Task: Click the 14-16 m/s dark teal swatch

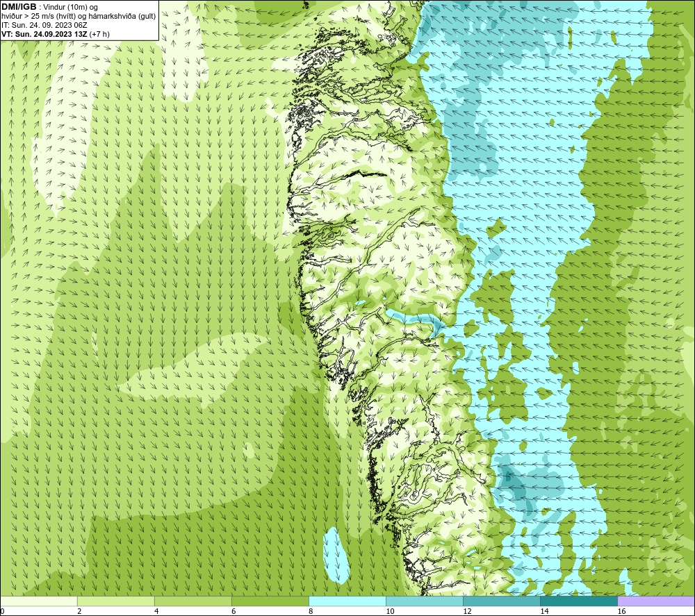Action: pos(578,601)
